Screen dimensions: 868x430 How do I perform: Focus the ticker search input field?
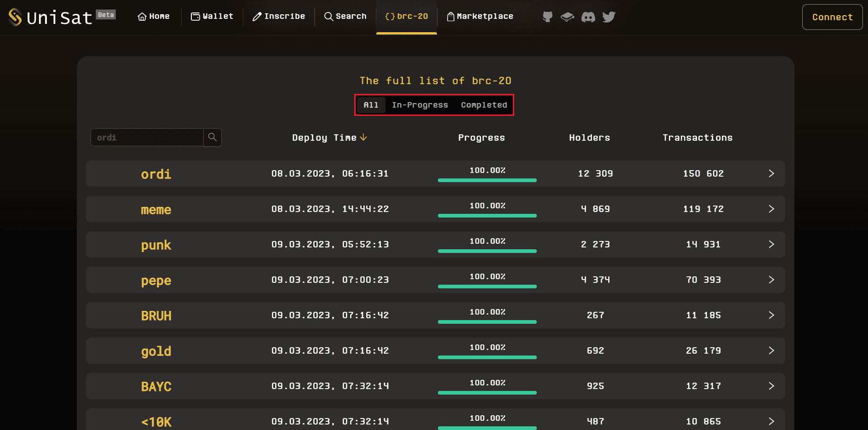point(147,138)
